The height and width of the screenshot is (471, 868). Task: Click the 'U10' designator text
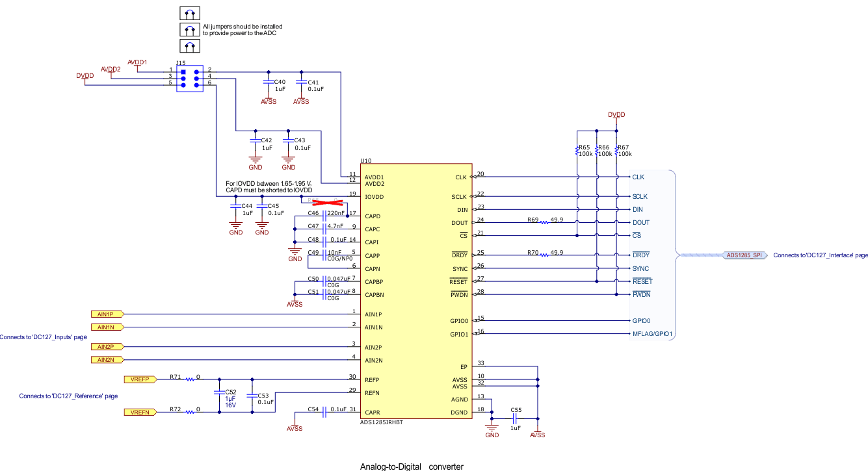tap(365, 160)
